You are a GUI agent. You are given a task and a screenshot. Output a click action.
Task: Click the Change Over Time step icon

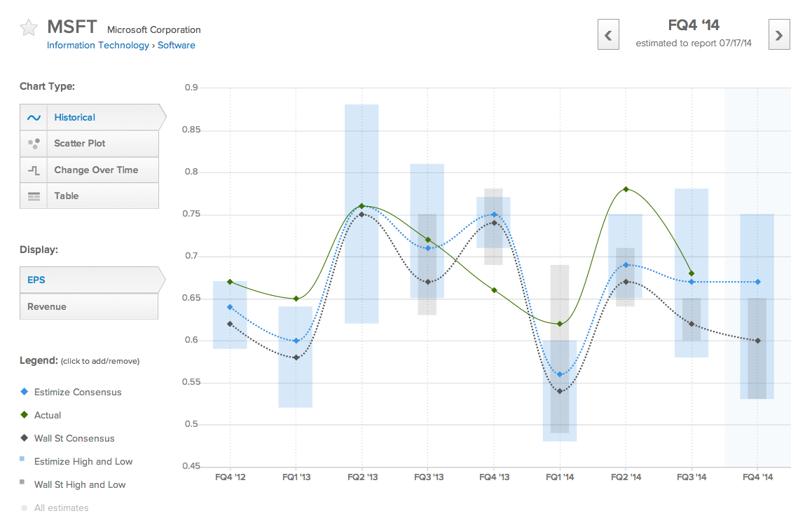[34, 170]
